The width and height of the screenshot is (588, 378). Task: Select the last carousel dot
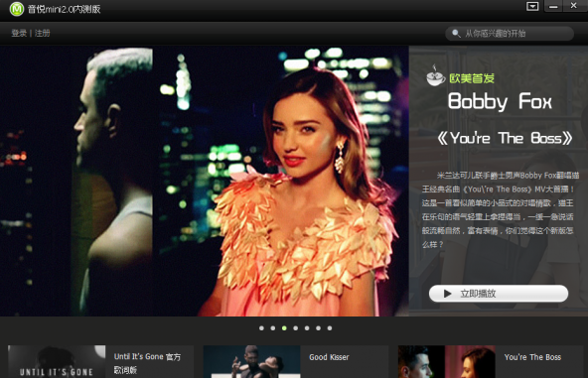tap(330, 328)
